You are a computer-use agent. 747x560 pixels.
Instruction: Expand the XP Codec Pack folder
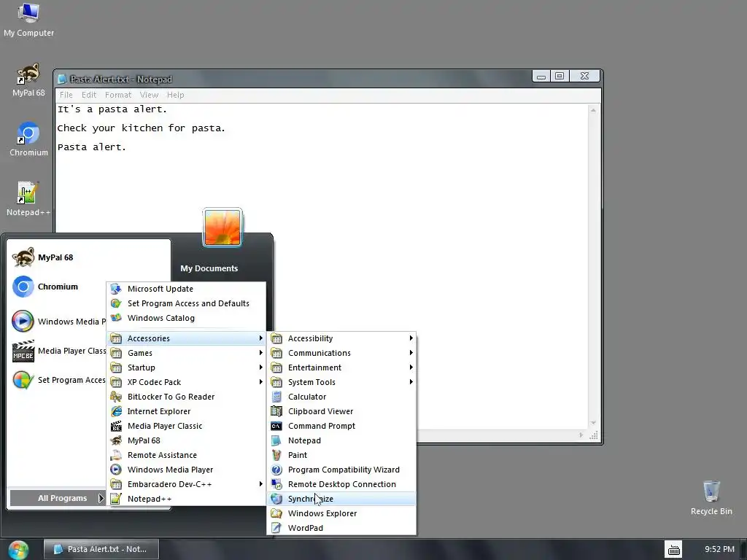coord(186,382)
